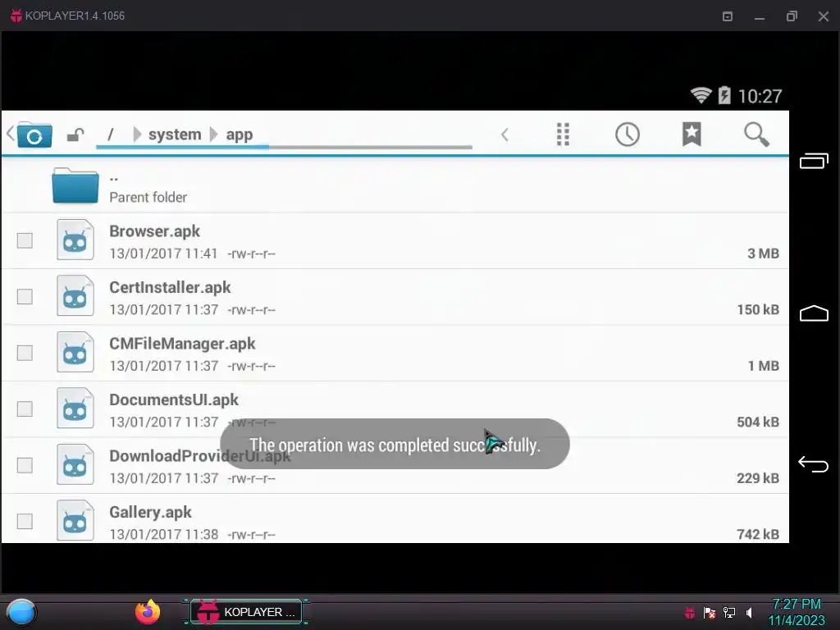Image resolution: width=840 pixels, height=630 pixels.
Task: Check the DownloadProviderUi.apk checkbox
Action: click(25, 466)
